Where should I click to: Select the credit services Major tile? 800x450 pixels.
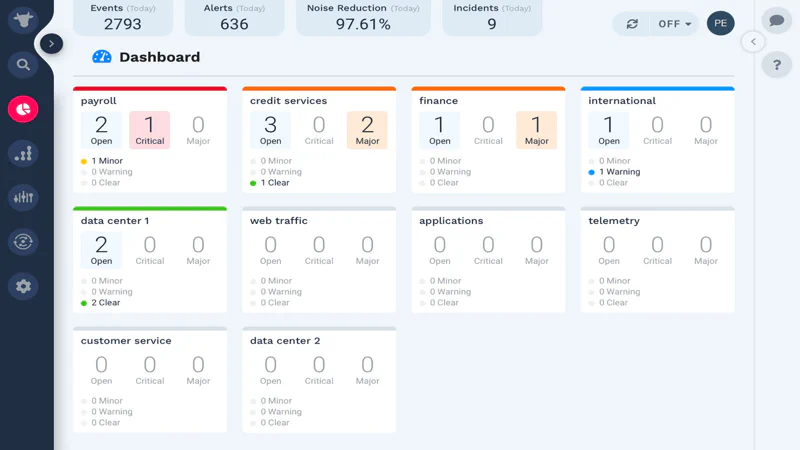[x=367, y=130]
